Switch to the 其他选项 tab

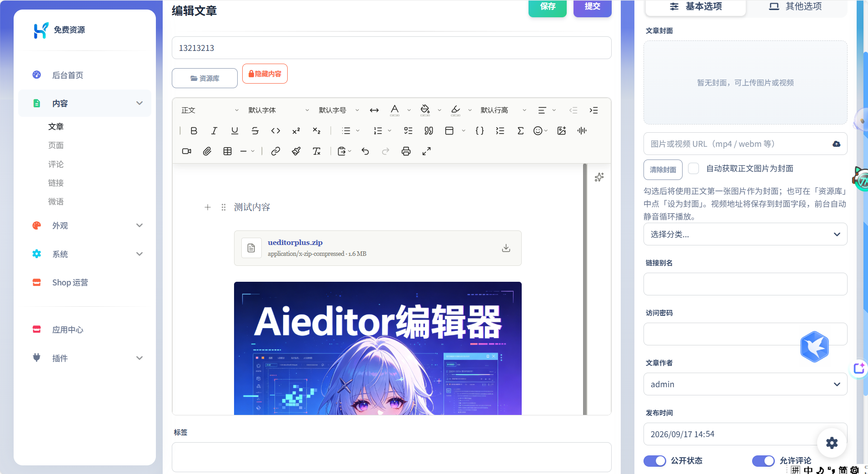tap(795, 7)
